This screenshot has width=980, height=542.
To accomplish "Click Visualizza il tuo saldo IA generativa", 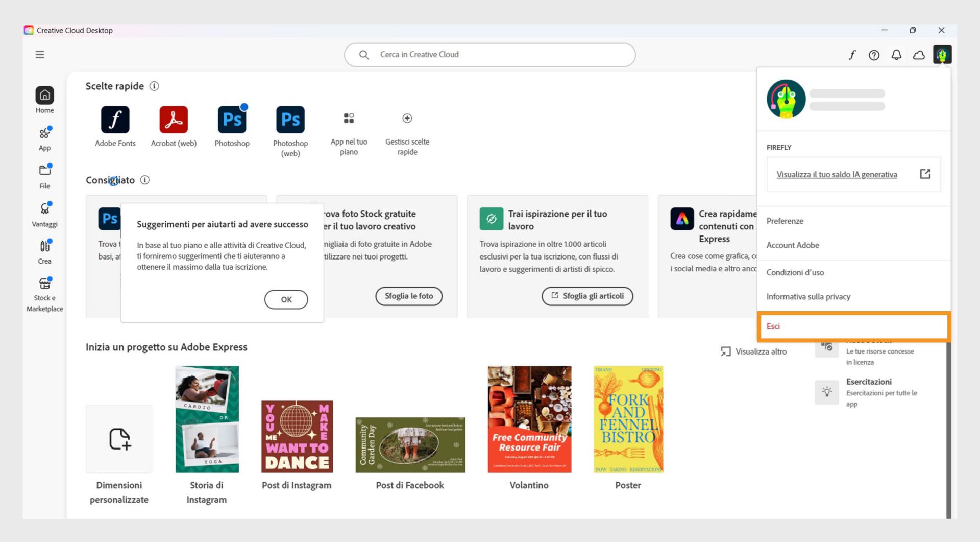I will pyautogui.click(x=837, y=174).
